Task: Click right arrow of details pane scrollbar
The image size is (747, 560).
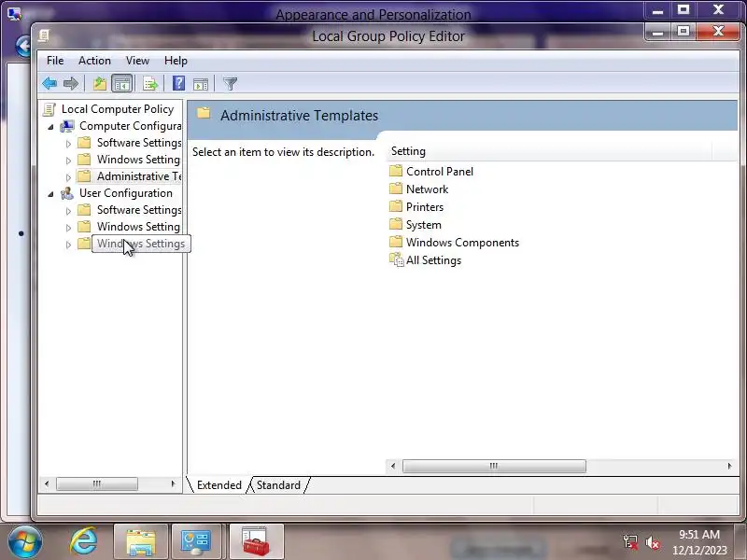Action: point(729,466)
